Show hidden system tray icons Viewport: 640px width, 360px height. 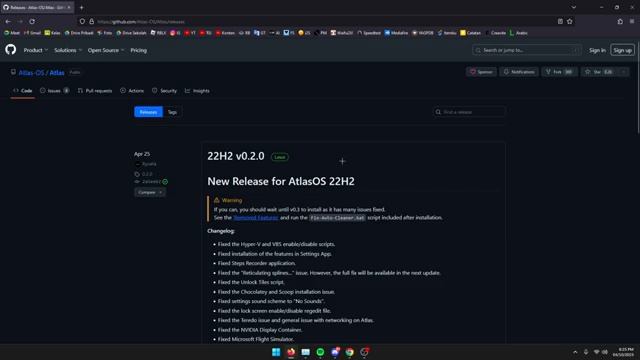(575, 352)
